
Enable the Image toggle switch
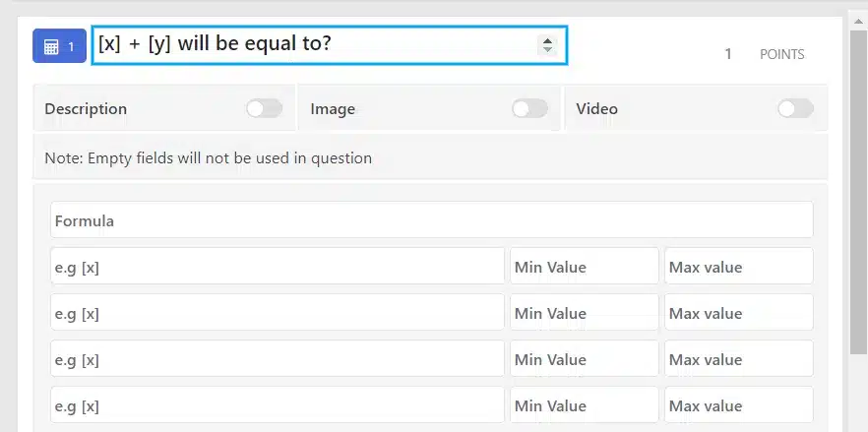coord(529,108)
